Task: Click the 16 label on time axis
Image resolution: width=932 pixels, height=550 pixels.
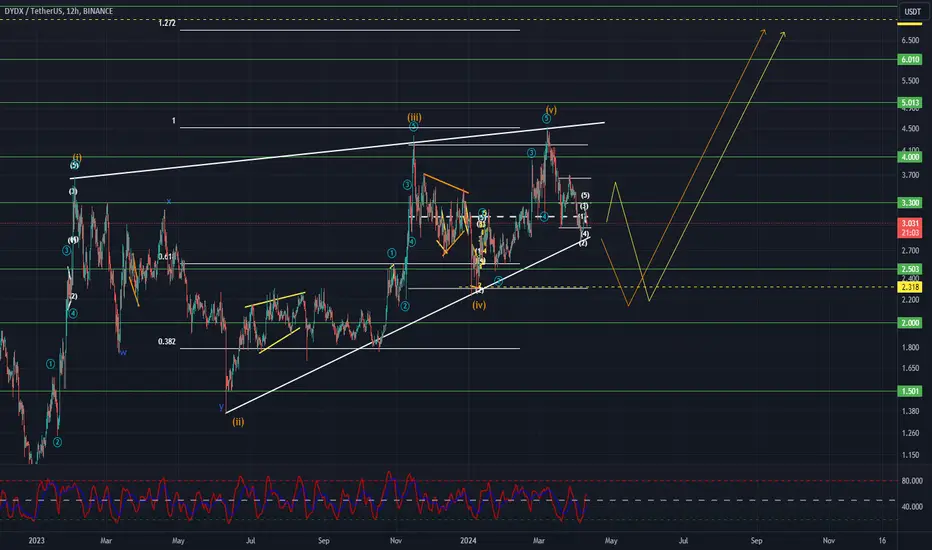Action: 882,540
